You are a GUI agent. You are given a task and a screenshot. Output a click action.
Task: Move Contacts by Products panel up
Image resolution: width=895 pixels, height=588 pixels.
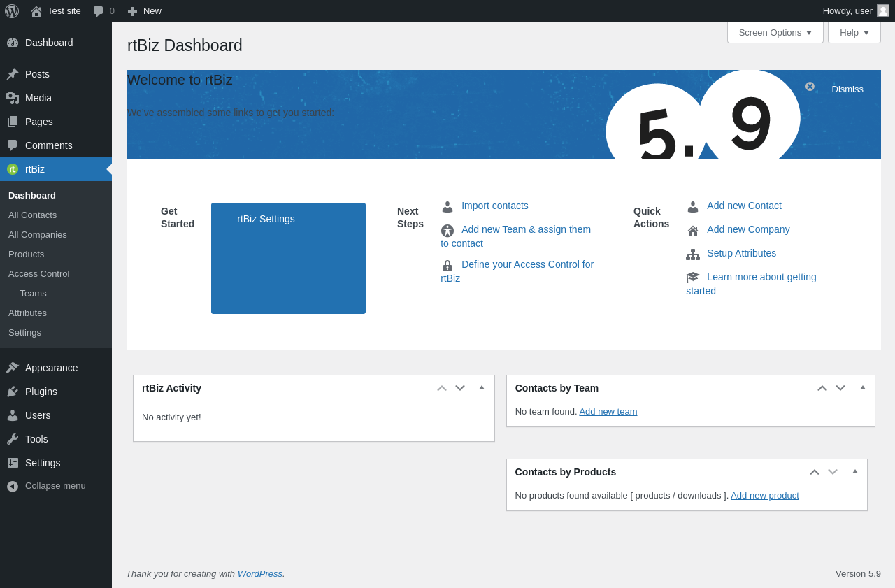pos(815,472)
